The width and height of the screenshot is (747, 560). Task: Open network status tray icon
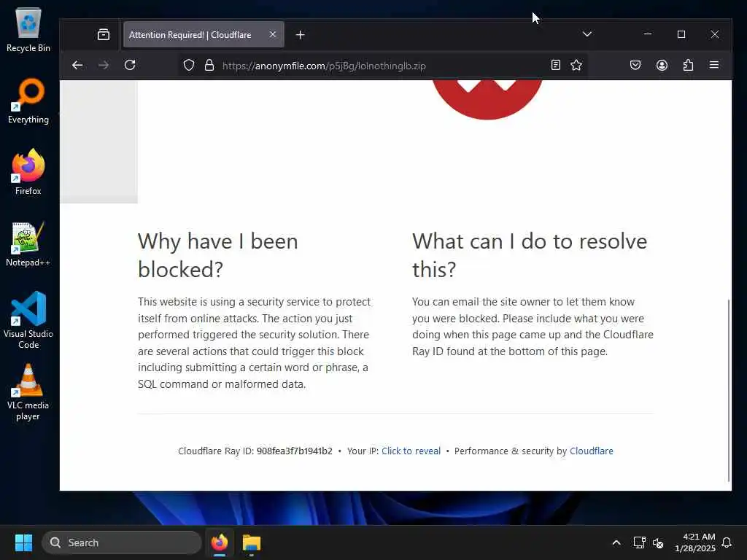point(639,542)
